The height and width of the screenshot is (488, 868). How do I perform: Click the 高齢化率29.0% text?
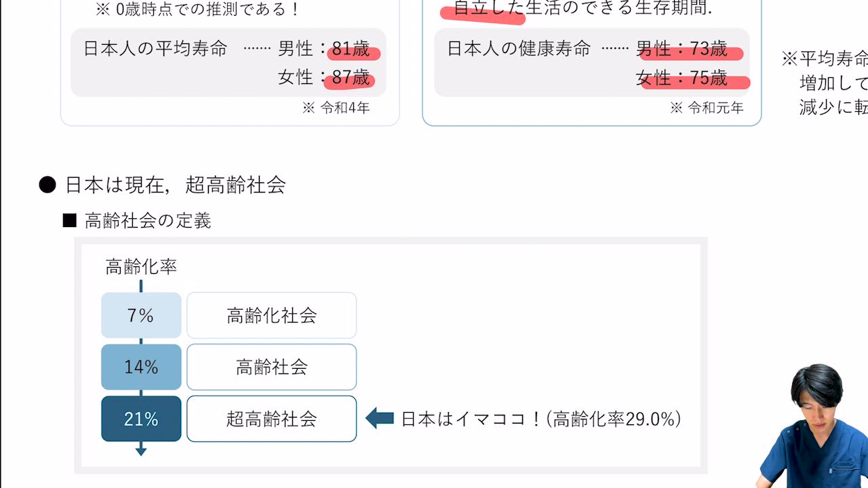coord(616,420)
